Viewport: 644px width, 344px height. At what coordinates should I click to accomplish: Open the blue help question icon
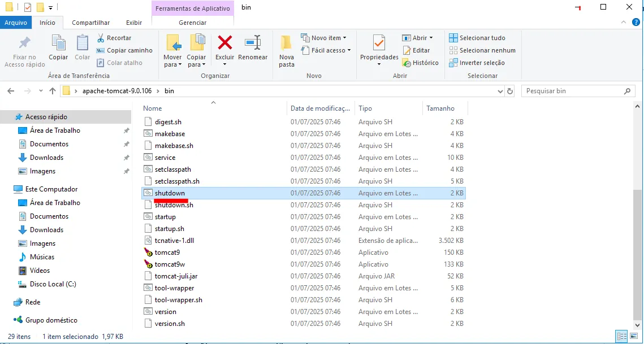(637, 23)
